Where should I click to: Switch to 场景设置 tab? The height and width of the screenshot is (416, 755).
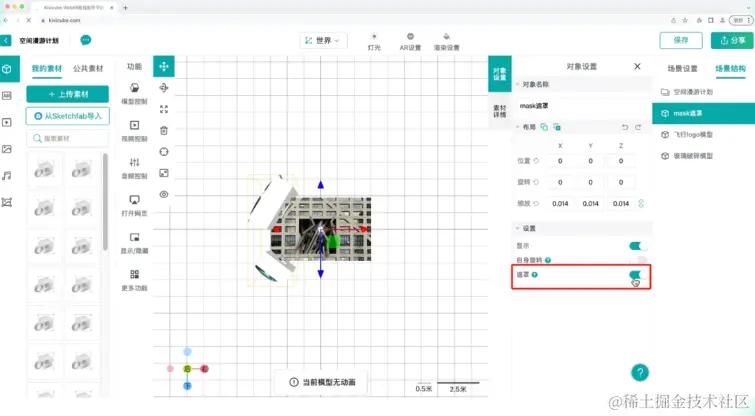pyautogui.click(x=682, y=68)
